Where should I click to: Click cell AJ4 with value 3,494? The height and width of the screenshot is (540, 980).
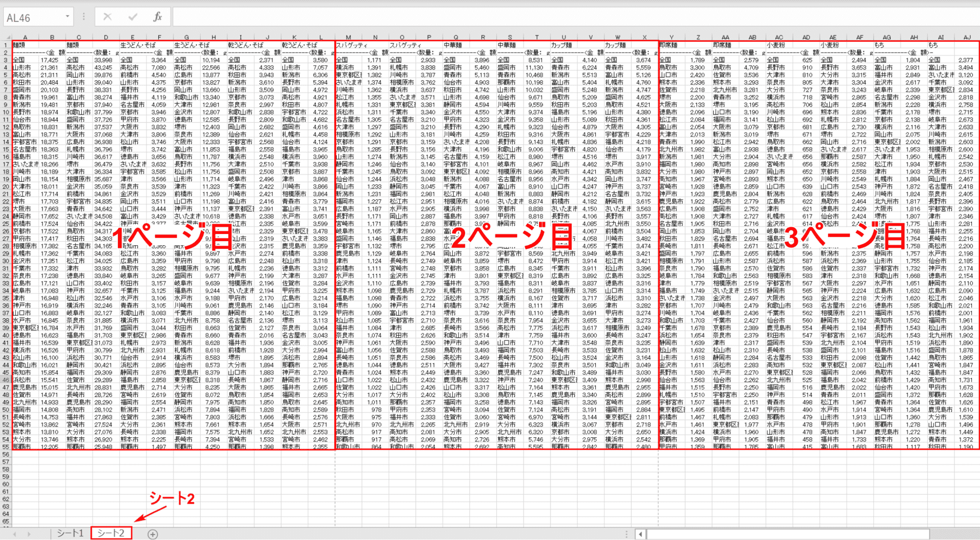click(x=967, y=67)
